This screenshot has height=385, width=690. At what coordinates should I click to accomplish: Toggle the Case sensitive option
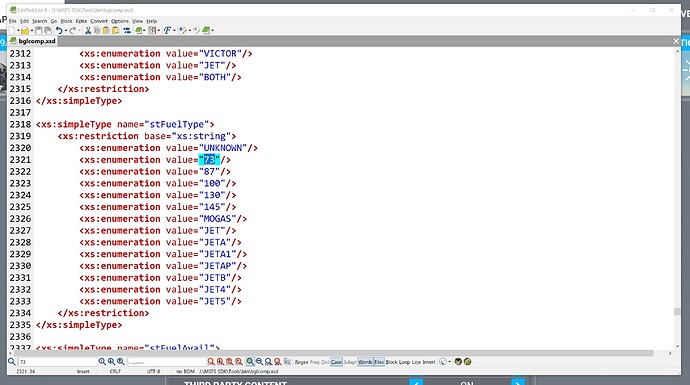[x=336, y=362]
